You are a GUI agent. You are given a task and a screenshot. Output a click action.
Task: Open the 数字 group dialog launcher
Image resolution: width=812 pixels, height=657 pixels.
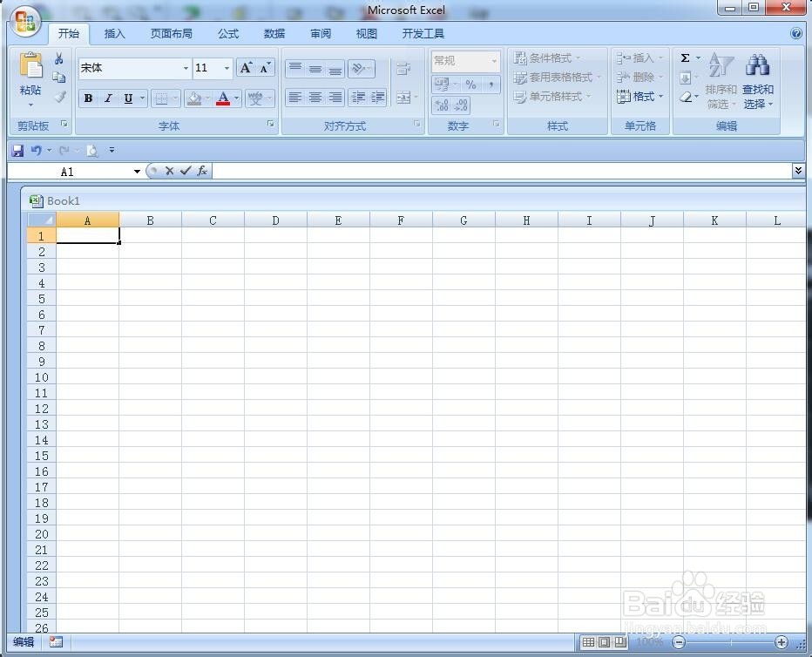pyautogui.click(x=496, y=124)
